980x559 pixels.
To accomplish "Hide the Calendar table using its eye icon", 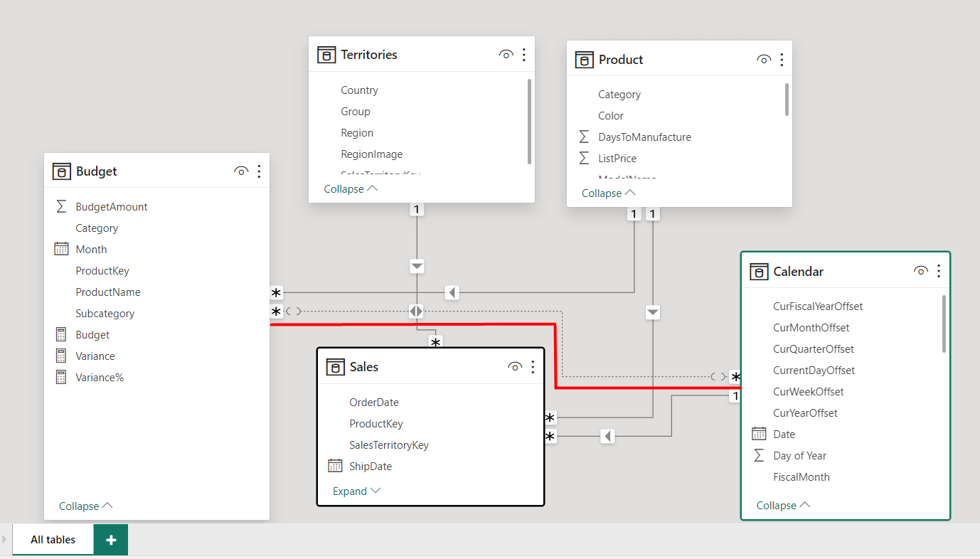I will [920, 271].
